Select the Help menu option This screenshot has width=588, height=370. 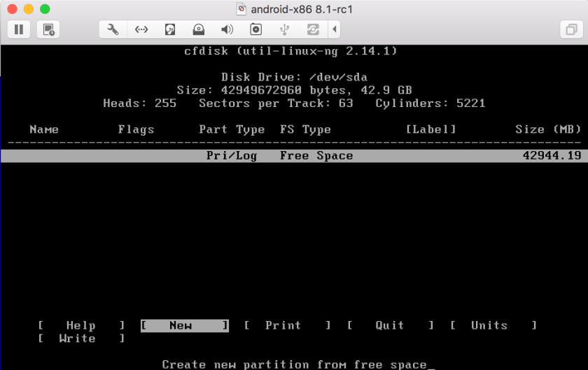[x=81, y=325]
